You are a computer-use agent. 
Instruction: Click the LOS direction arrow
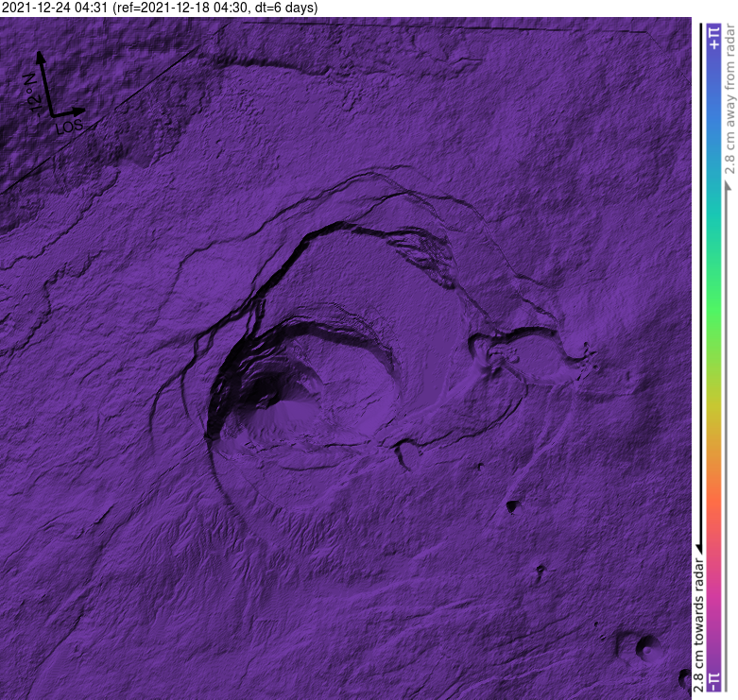click(68, 112)
